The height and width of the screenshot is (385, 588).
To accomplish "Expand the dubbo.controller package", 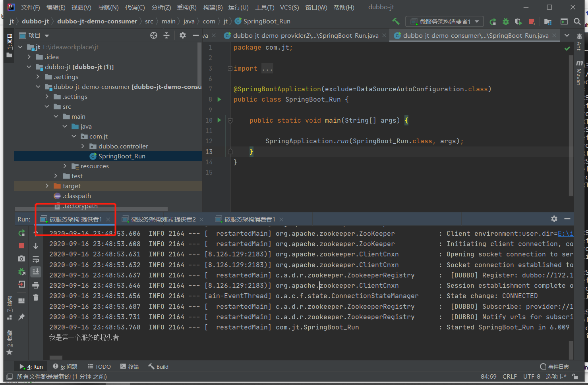I will point(83,146).
